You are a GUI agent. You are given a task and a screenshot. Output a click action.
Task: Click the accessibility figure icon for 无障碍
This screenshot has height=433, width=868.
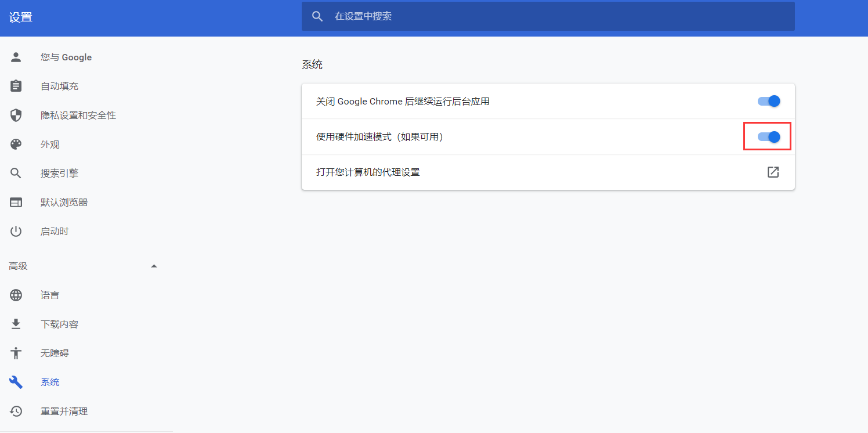point(16,353)
